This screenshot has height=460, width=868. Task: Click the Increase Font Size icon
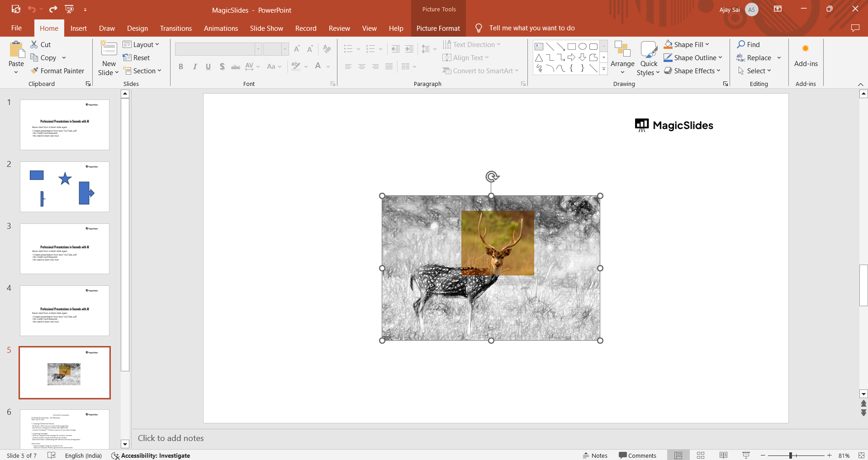pyautogui.click(x=297, y=49)
